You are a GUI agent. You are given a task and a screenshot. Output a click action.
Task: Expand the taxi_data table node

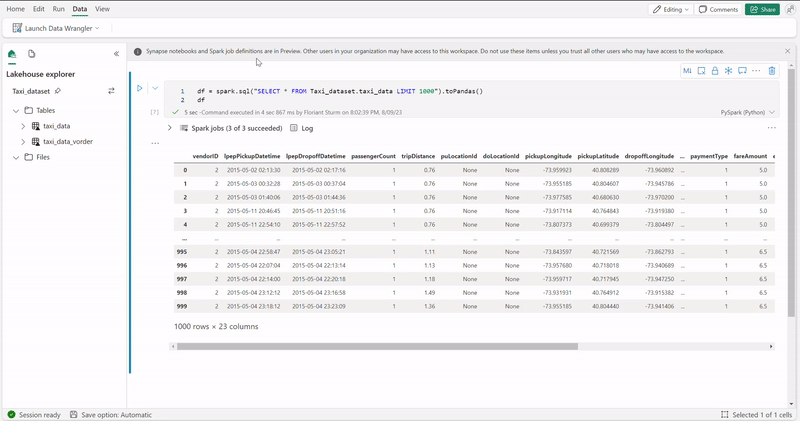tap(23, 126)
